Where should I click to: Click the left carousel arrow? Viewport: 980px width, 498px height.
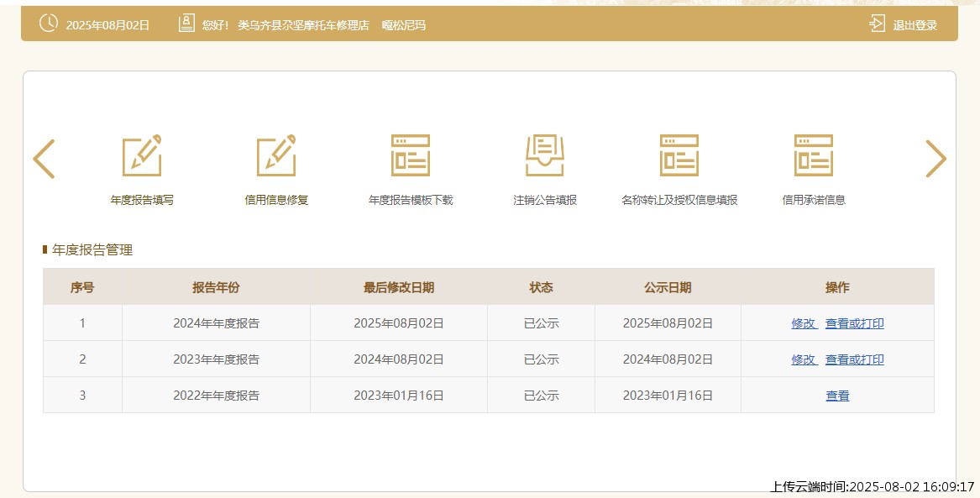pos(44,159)
